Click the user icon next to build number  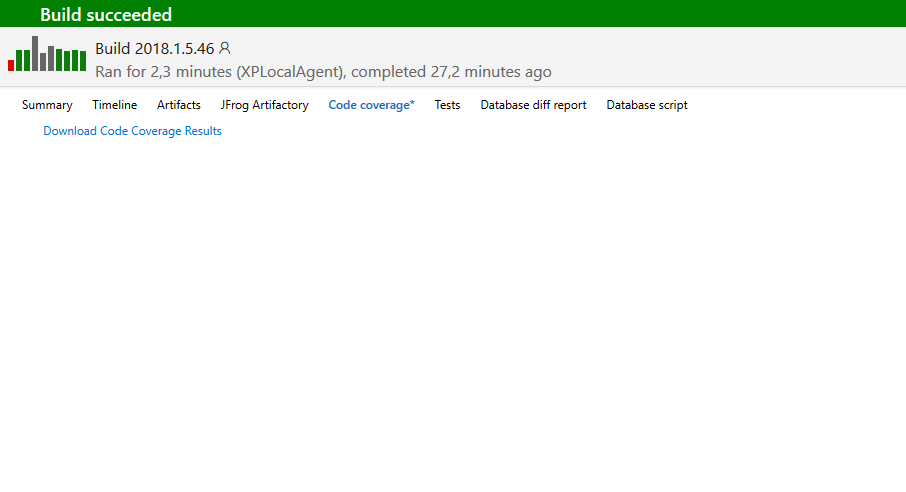coord(225,48)
